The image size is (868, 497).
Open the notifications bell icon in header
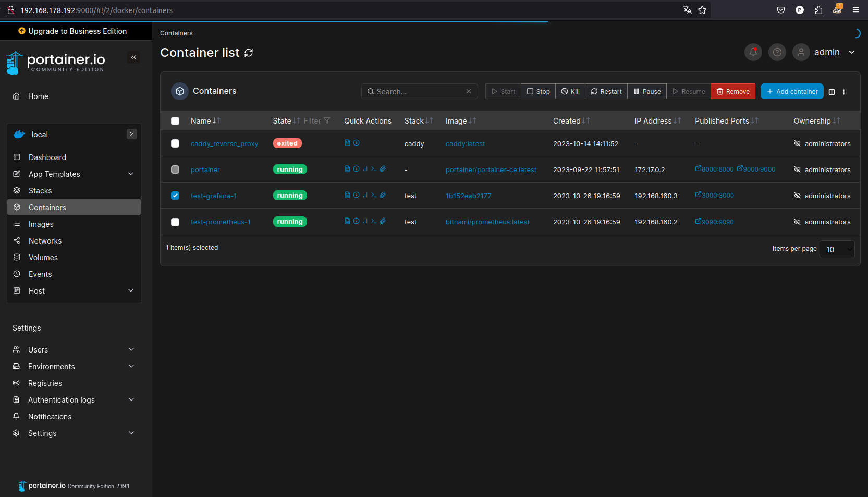tap(753, 52)
